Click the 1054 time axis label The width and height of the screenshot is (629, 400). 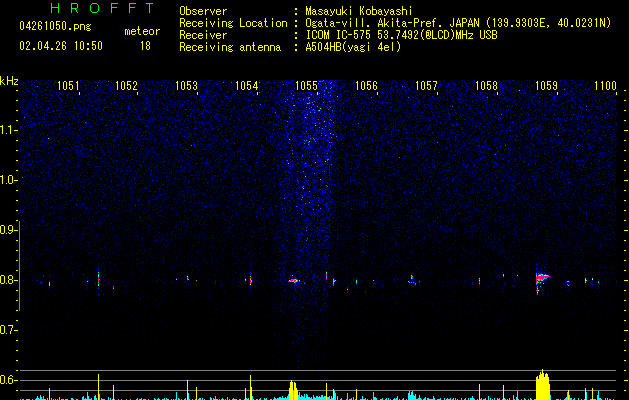(x=246, y=85)
